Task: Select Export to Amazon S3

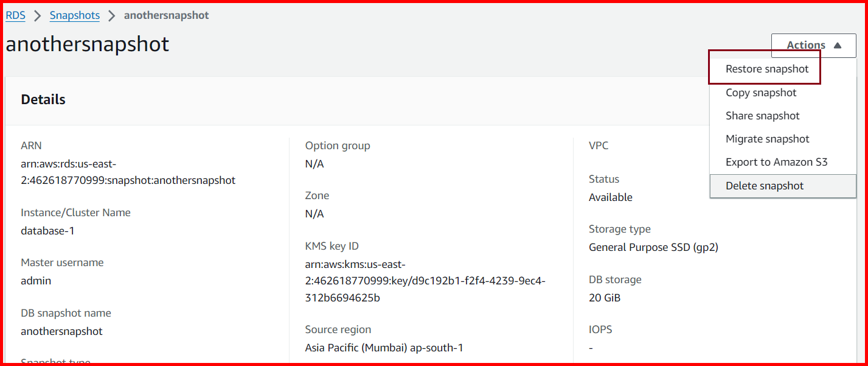Action: (776, 161)
